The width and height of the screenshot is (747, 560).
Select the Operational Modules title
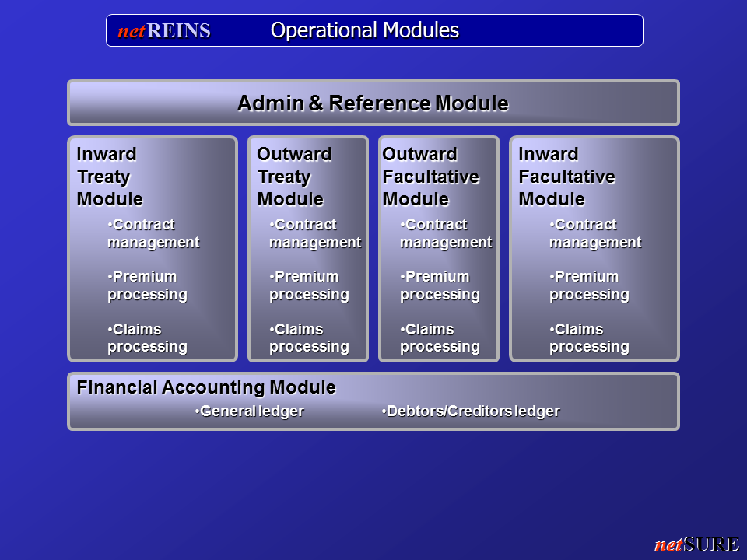[364, 30]
